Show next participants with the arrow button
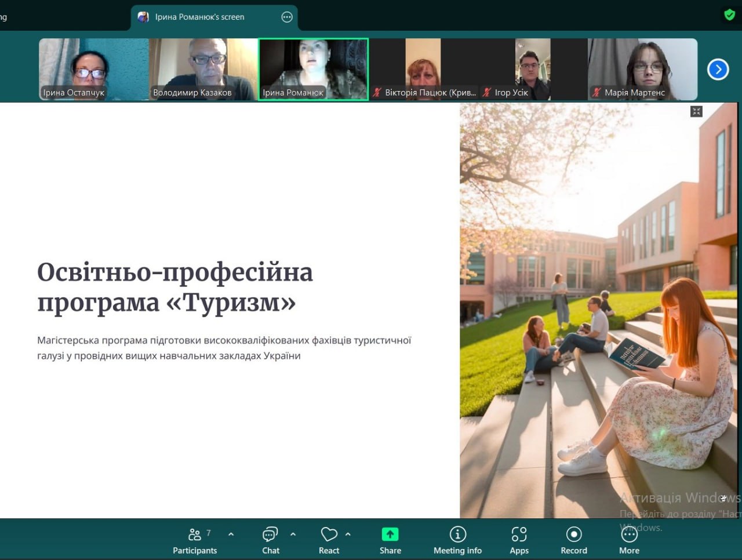 click(x=718, y=70)
